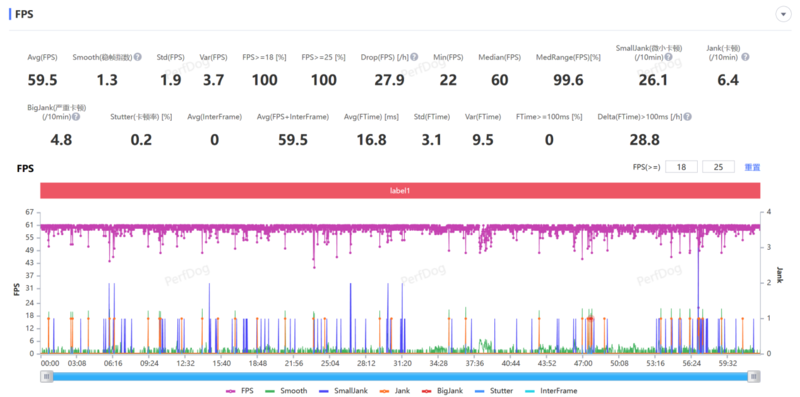Open help icon beside Jank (/10min)
Viewport: 800px width, 397px height.
pos(745,57)
